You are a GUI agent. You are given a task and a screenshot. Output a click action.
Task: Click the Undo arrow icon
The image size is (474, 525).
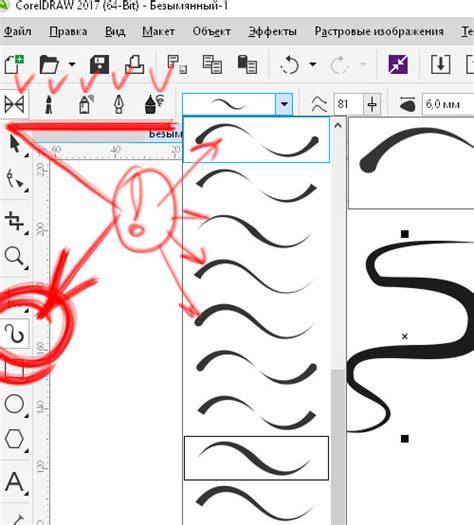(289, 65)
